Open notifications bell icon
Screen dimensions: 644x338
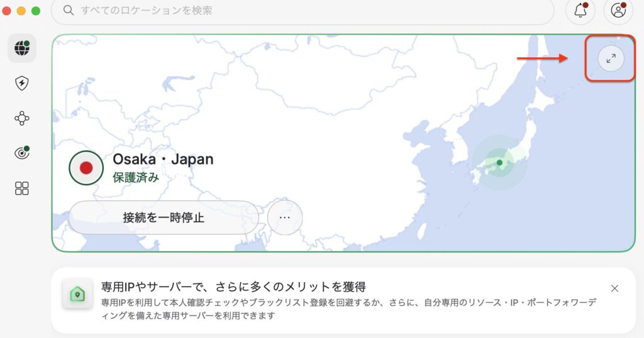point(580,10)
